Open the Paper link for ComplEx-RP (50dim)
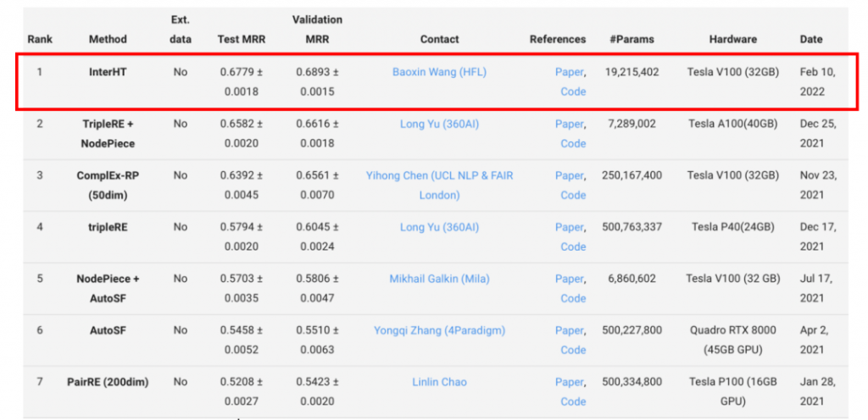This screenshot has width=868, height=420. click(569, 176)
